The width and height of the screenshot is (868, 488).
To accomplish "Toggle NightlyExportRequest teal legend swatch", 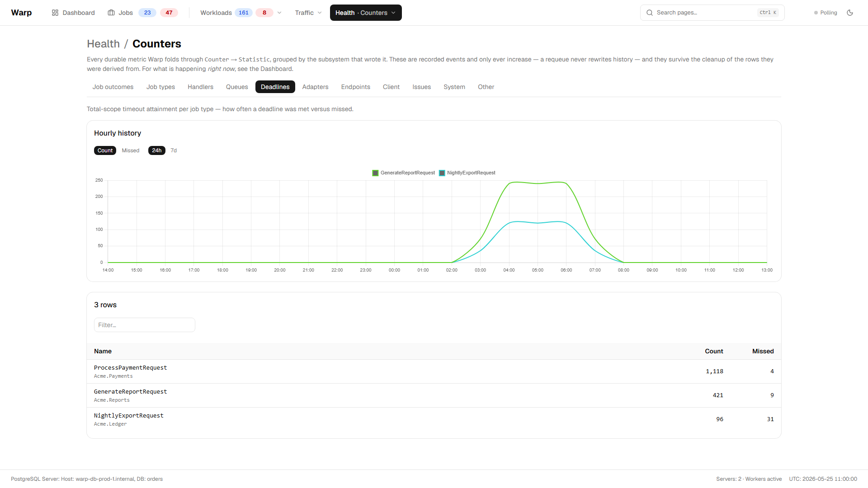I will [x=442, y=173].
